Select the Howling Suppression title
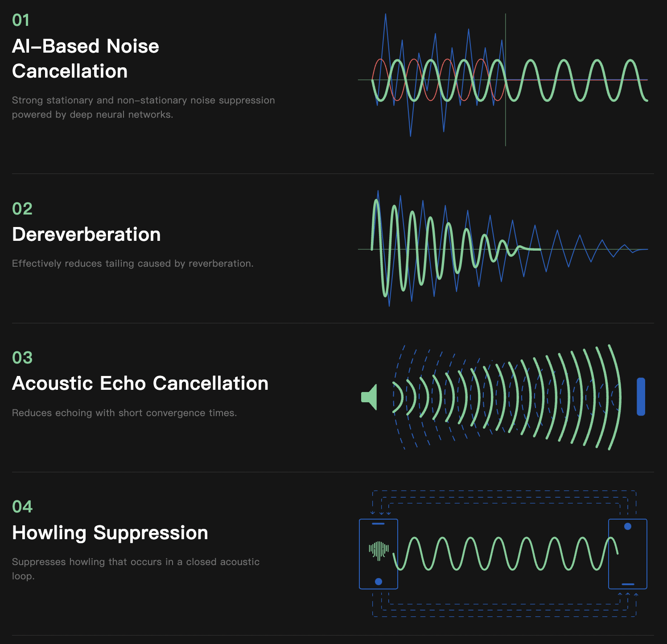Screen dimensions: 667x644 pos(110,533)
